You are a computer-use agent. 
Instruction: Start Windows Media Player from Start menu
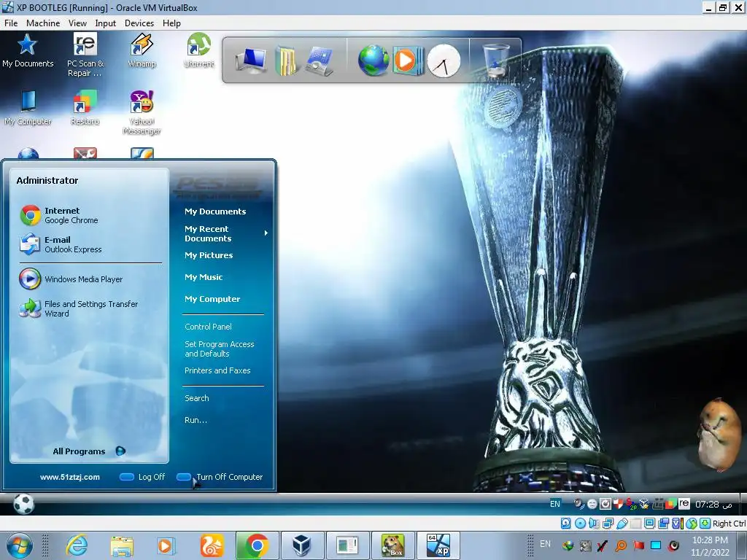(x=71, y=279)
